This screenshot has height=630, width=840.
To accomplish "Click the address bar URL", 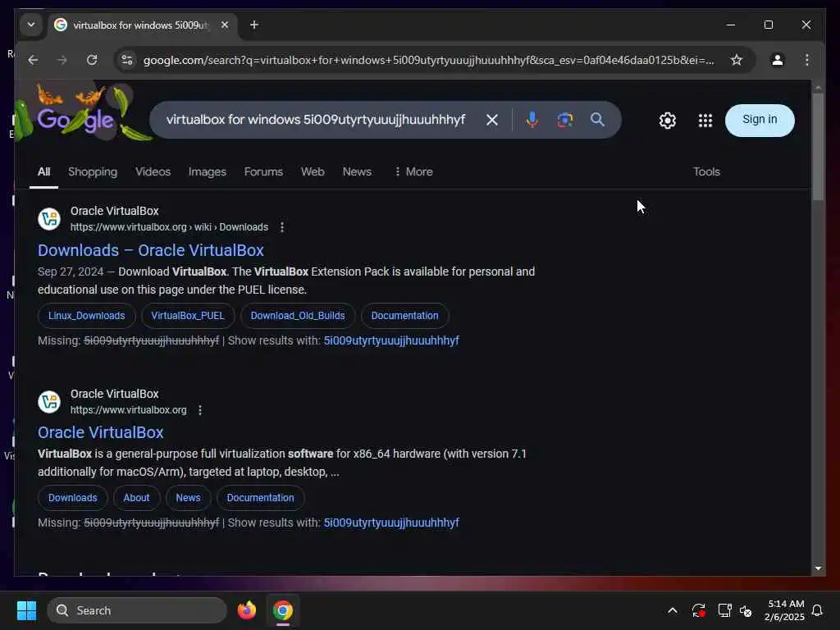I will tap(428, 60).
